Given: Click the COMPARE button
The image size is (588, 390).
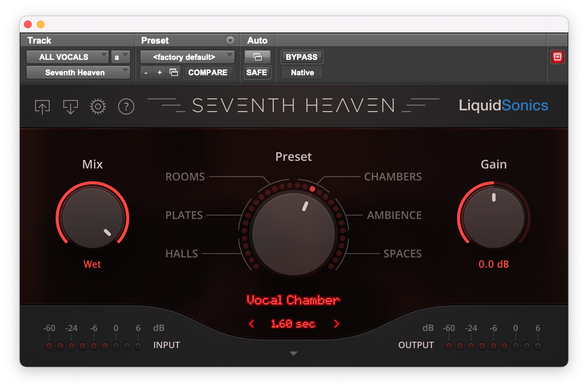Looking at the screenshot, I should coord(208,72).
